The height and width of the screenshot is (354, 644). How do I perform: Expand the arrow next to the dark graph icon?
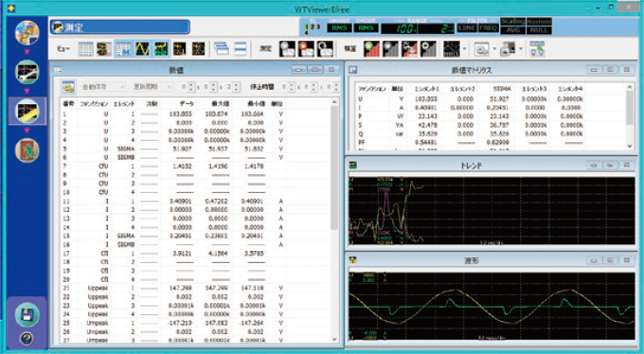point(464,49)
